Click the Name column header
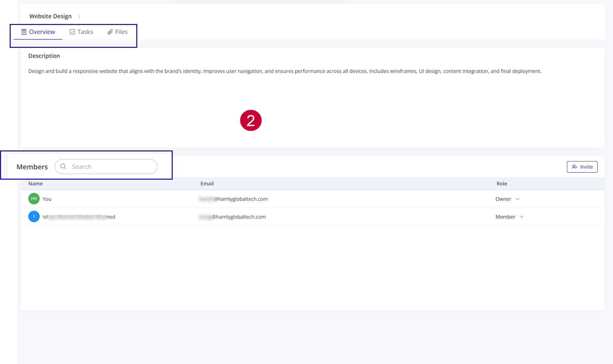613x364 pixels. click(x=35, y=184)
